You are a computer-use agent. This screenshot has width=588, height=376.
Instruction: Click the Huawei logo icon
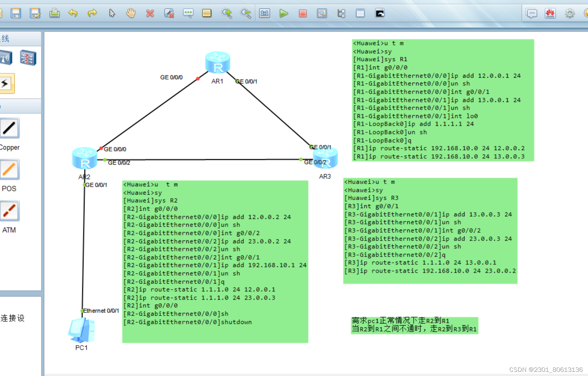(550, 13)
